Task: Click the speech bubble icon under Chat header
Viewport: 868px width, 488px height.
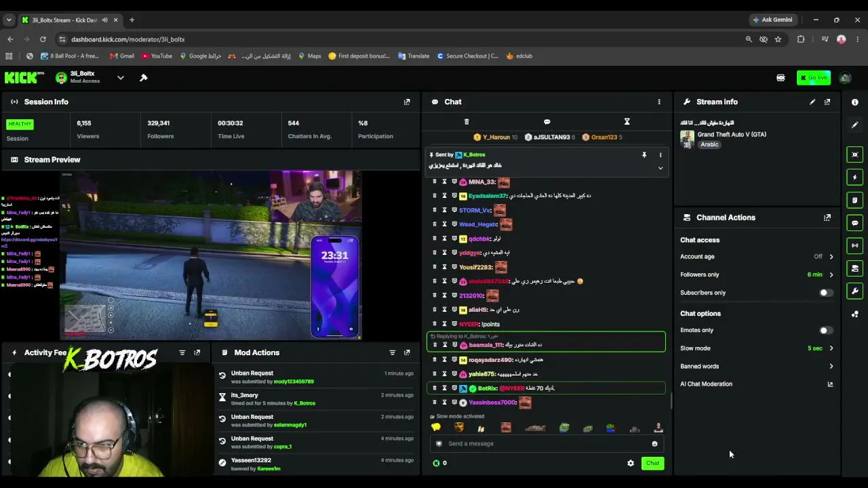Action: (x=547, y=122)
